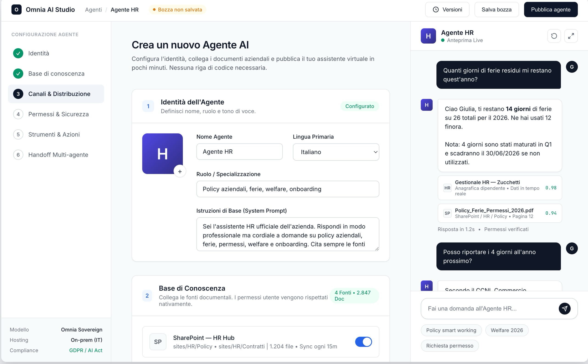Image resolution: width=588 pixels, height=364 pixels.
Task: Click Permessi verificati text
Action: [x=506, y=229]
